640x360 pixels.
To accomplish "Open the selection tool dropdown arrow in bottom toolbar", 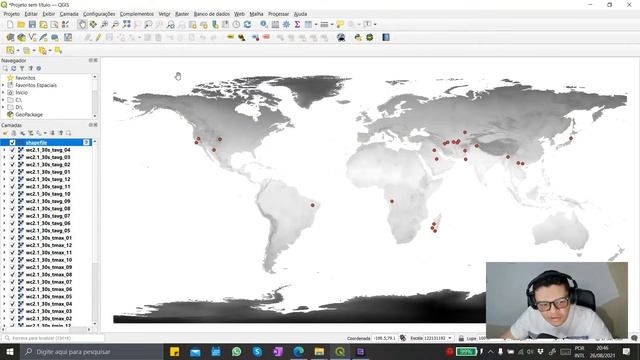I will click(18, 51).
